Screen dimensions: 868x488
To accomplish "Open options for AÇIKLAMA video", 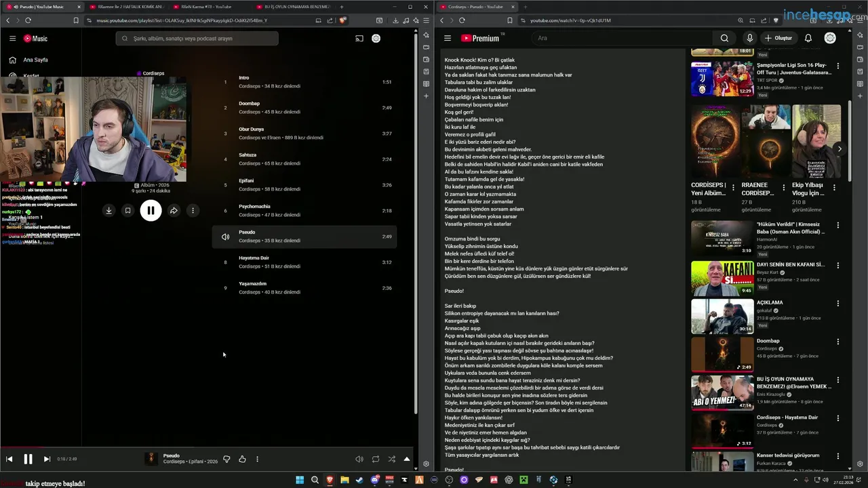I will click(838, 304).
